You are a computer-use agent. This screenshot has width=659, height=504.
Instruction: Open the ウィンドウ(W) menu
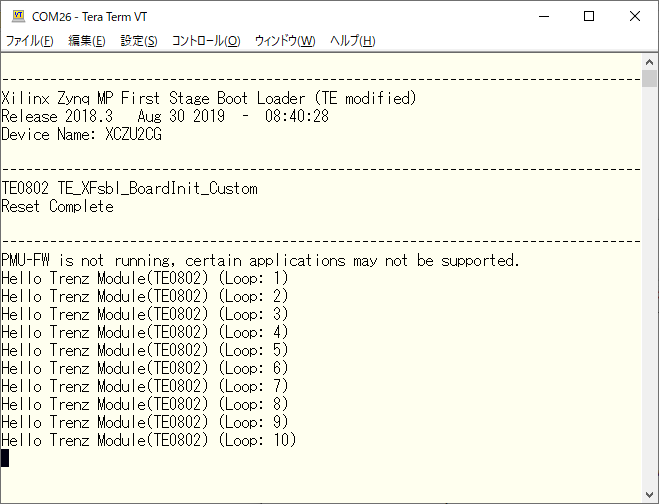tap(285, 41)
